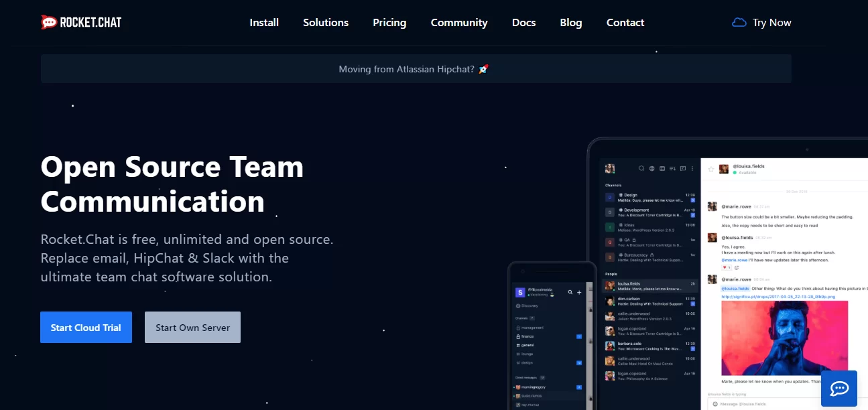Screen dimensions: 868x410
Task: Open the Community nav item
Action: click(x=458, y=23)
